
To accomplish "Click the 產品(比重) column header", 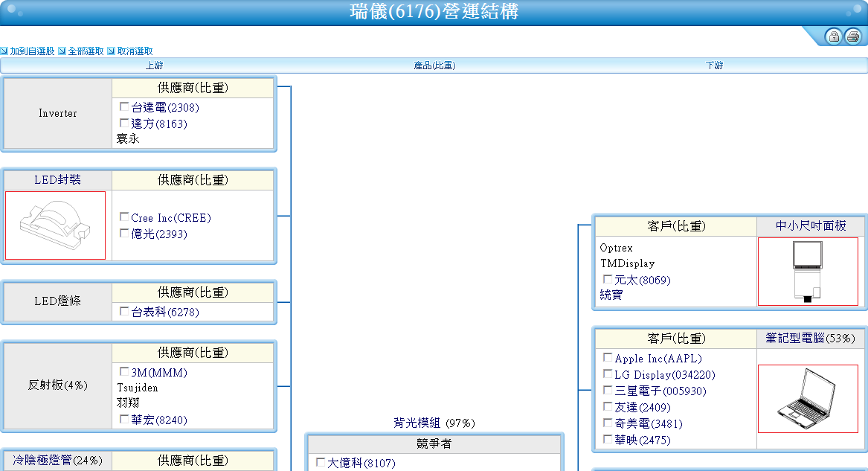I will pos(434,65).
